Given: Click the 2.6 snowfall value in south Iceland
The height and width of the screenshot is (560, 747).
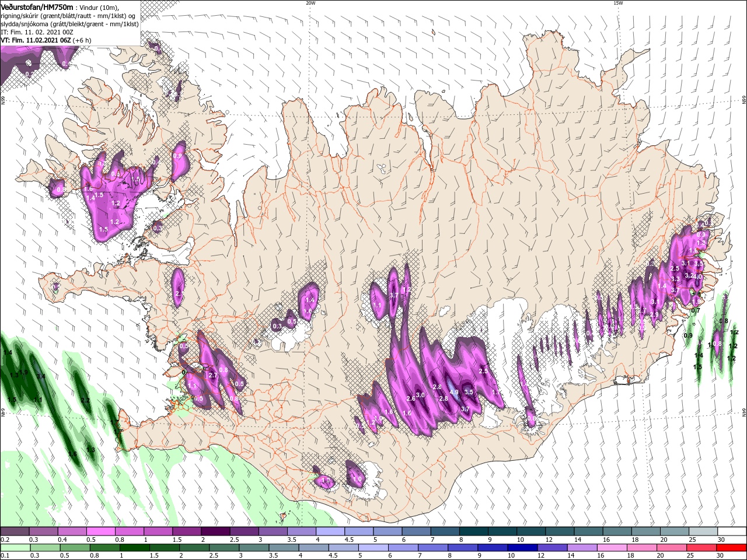Looking at the screenshot, I should 410,398.
